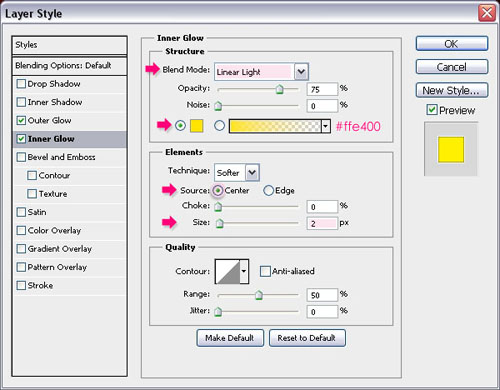
Task: Click the Noise slider handle
Action: [218, 106]
